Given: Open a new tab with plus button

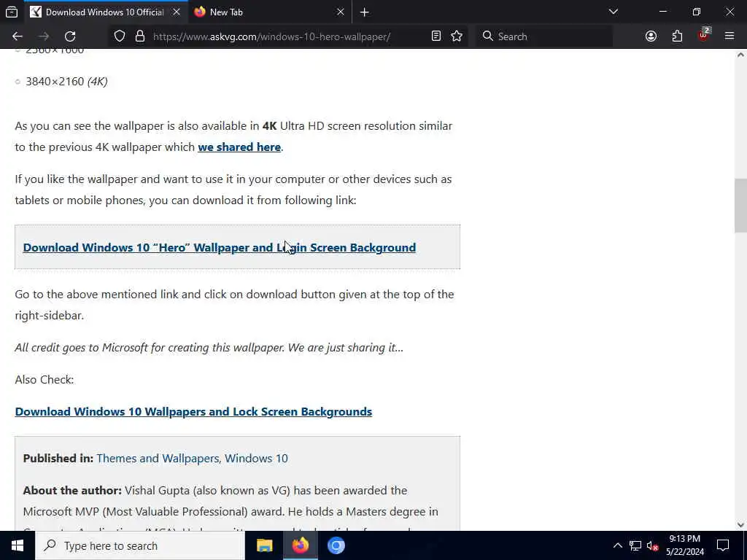Looking at the screenshot, I should tap(365, 12).
